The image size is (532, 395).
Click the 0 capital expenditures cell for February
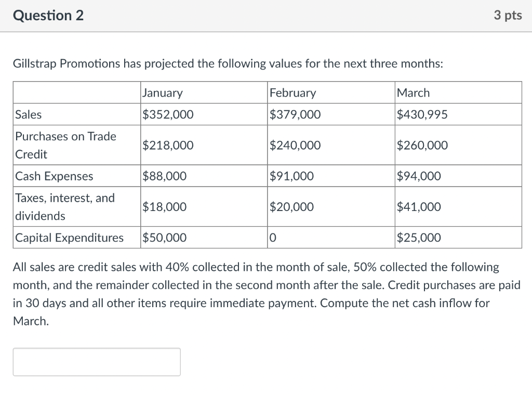[271, 238]
